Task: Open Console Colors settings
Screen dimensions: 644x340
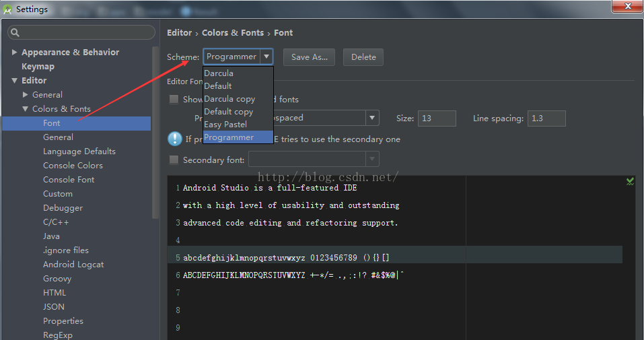Action: point(73,165)
